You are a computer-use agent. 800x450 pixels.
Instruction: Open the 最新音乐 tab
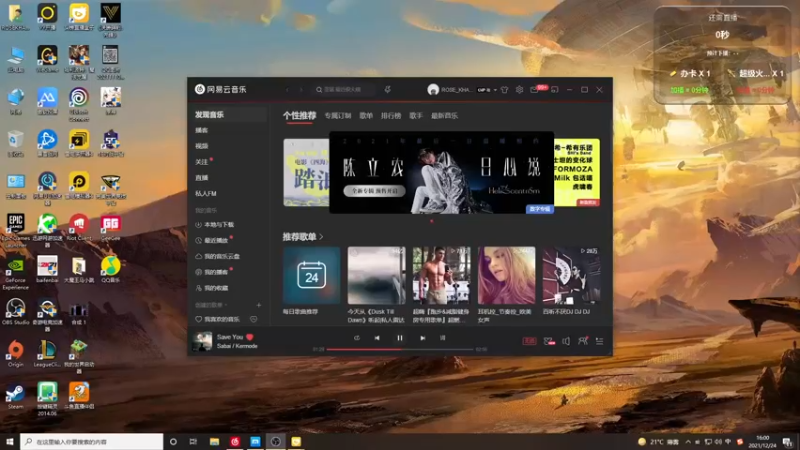tap(444, 116)
